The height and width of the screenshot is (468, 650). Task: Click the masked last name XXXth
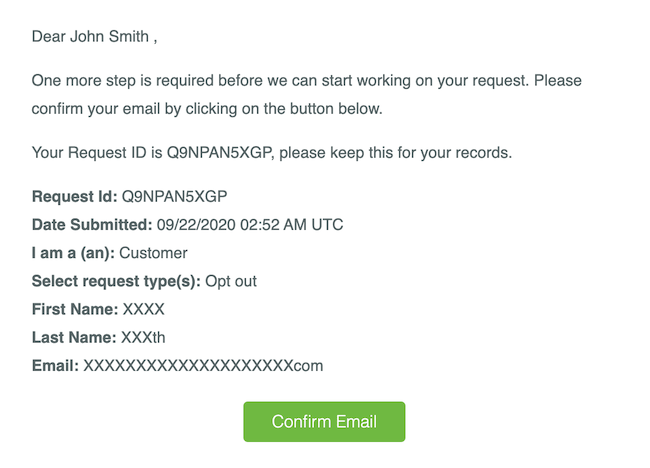(143, 337)
